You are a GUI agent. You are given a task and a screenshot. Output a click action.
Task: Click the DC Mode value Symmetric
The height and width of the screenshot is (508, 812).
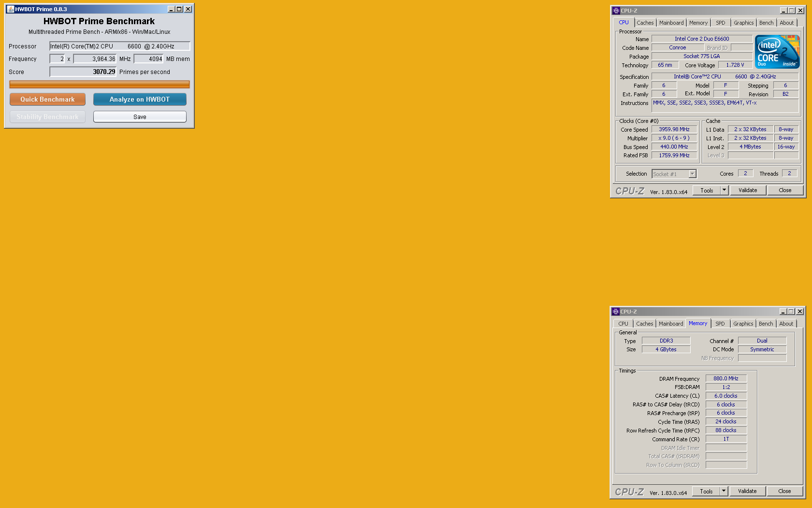coord(762,349)
